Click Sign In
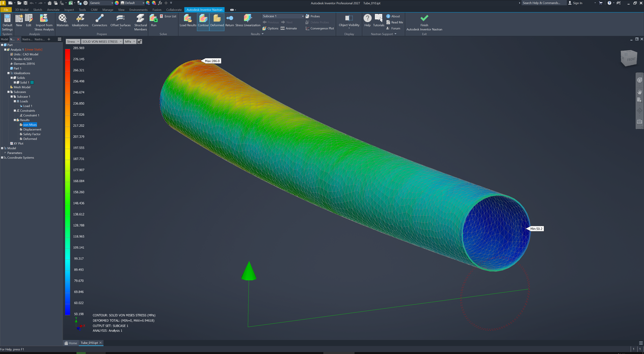This screenshot has width=644, height=354. coord(575,3)
